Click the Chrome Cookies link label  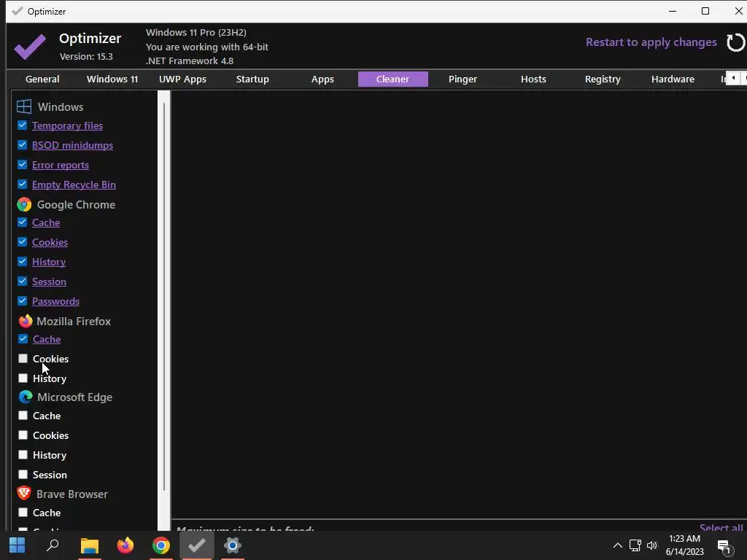coord(50,242)
